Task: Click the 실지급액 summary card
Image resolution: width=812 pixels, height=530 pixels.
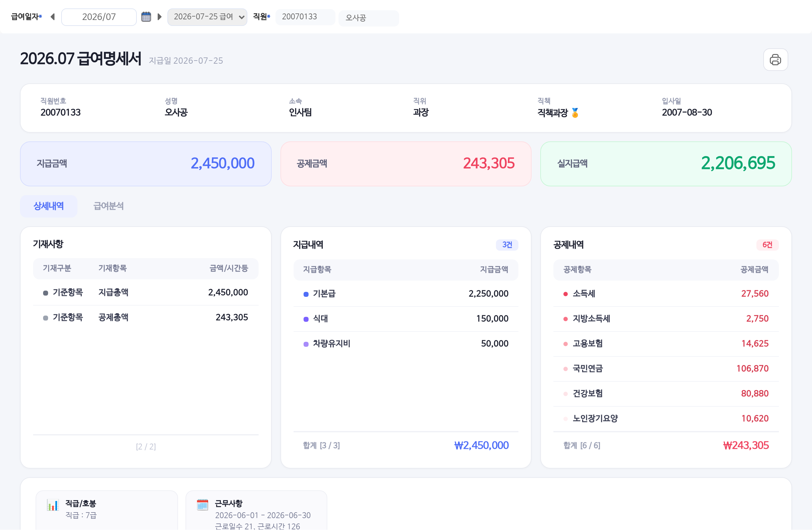Action: pyautogui.click(x=666, y=164)
